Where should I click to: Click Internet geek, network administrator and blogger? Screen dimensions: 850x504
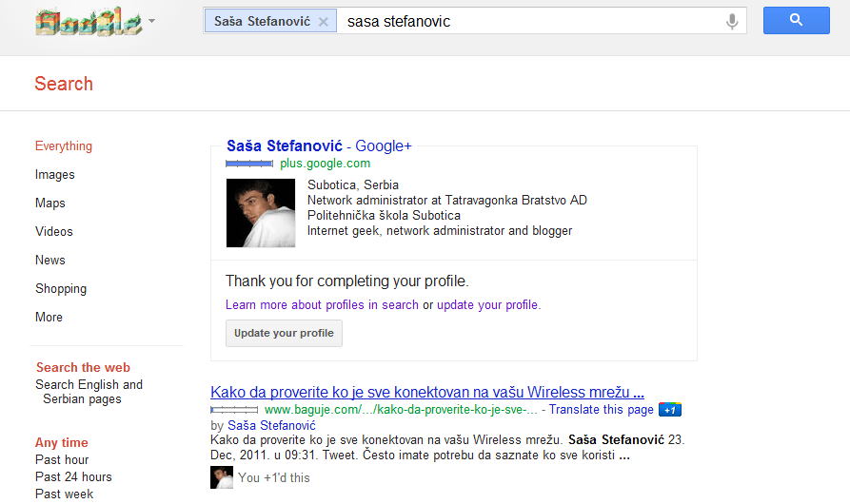pyautogui.click(x=440, y=231)
